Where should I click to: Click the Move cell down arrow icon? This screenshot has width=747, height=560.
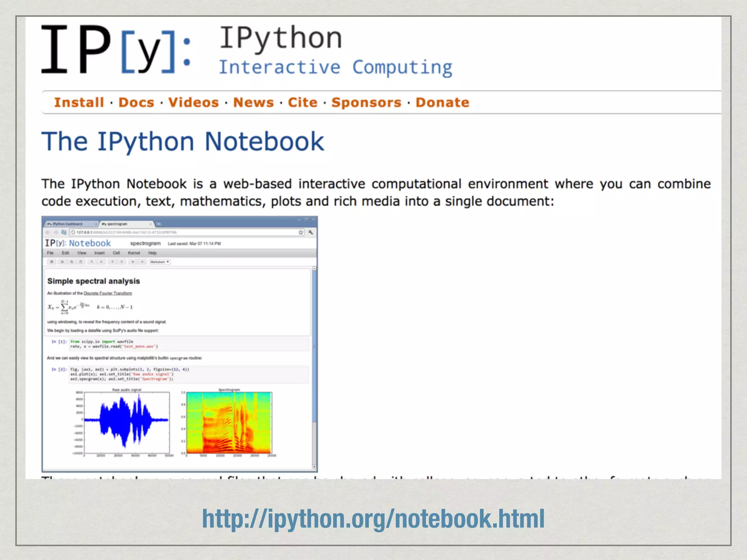[101, 262]
